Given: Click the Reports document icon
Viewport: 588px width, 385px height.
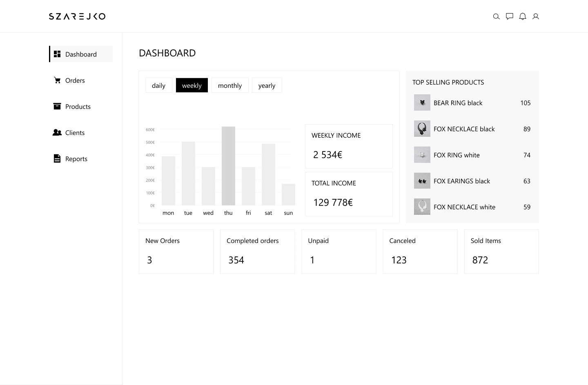Looking at the screenshot, I should coord(57,158).
